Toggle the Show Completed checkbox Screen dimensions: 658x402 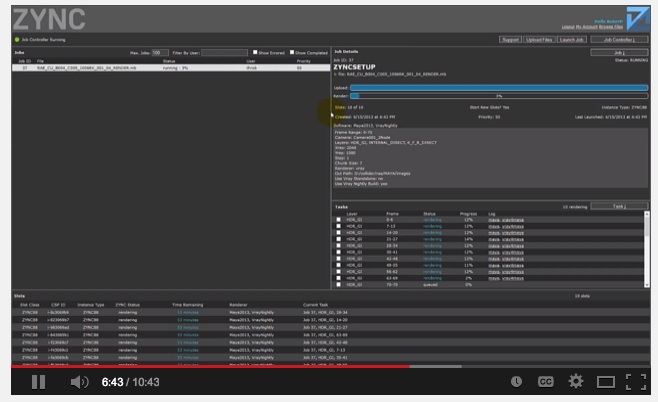coord(292,52)
